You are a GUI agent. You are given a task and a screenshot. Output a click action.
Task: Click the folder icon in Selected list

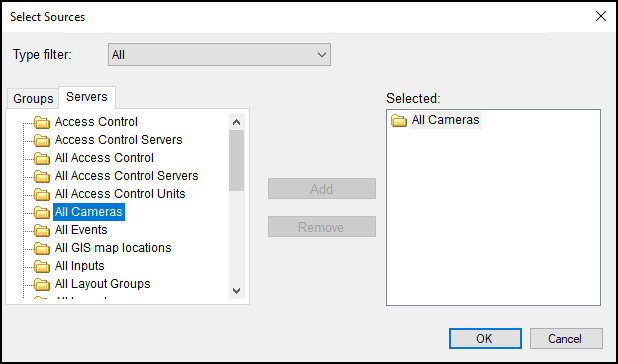click(x=399, y=121)
